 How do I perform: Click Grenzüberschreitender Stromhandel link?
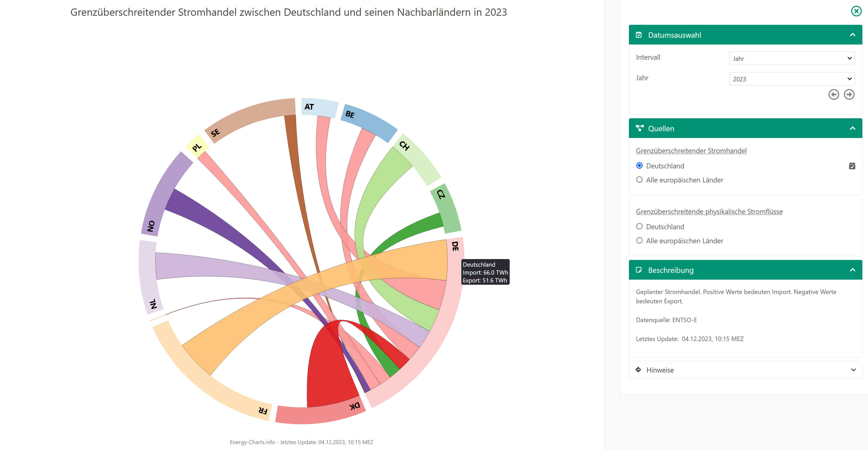pos(691,150)
